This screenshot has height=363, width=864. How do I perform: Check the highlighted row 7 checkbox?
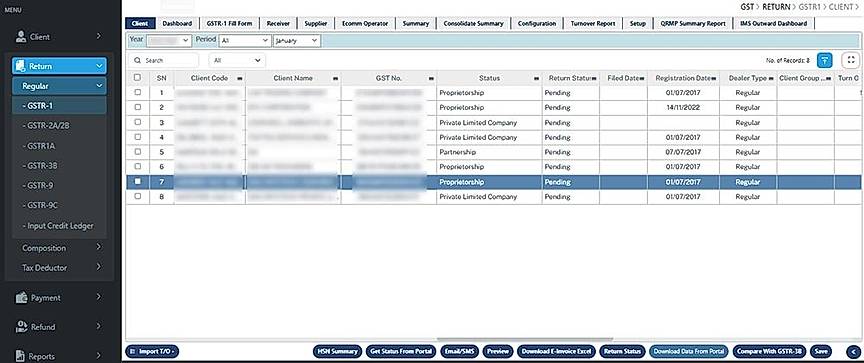137,181
